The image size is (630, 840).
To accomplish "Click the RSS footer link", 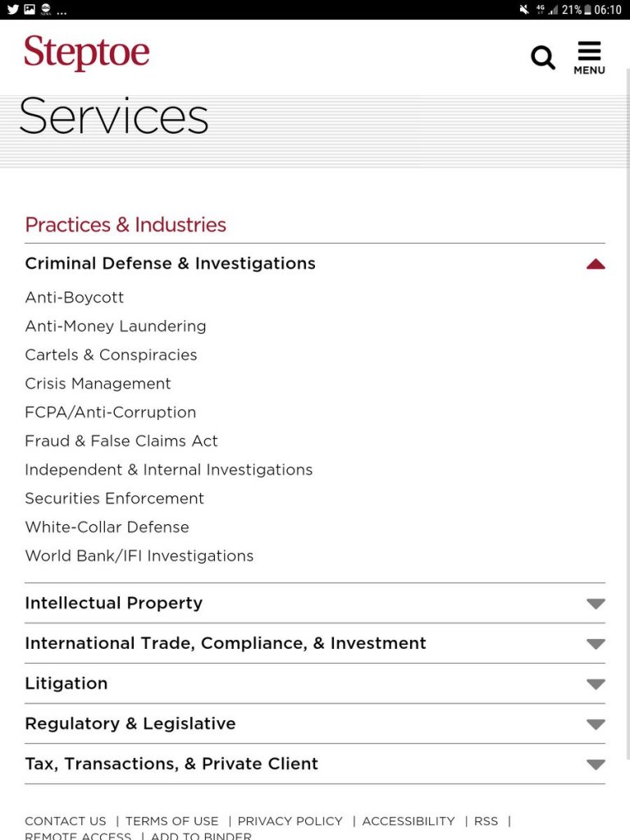I will point(486,821).
